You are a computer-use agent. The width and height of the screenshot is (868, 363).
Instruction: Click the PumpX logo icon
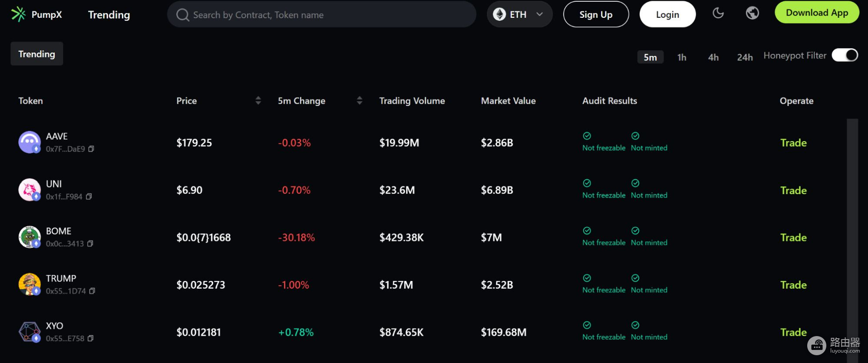(x=18, y=14)
